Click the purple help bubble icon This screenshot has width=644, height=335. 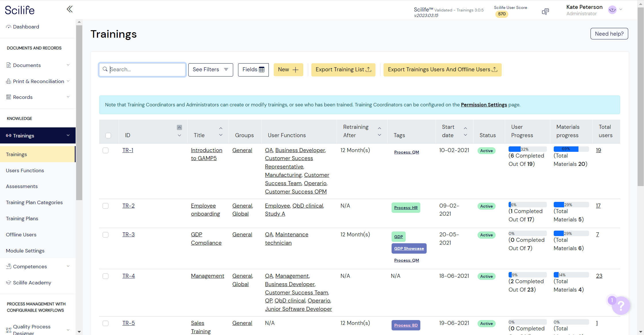[x=621, y=305]
